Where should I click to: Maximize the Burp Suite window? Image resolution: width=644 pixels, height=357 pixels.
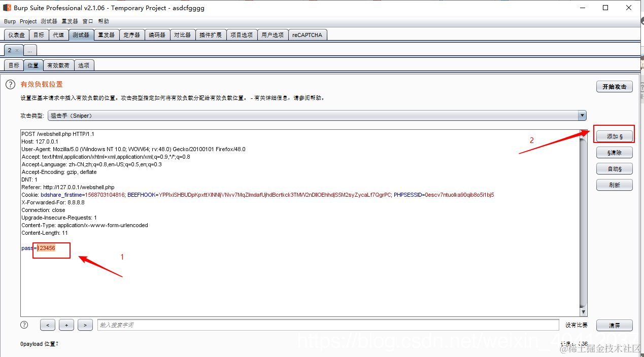click(605, 8)
